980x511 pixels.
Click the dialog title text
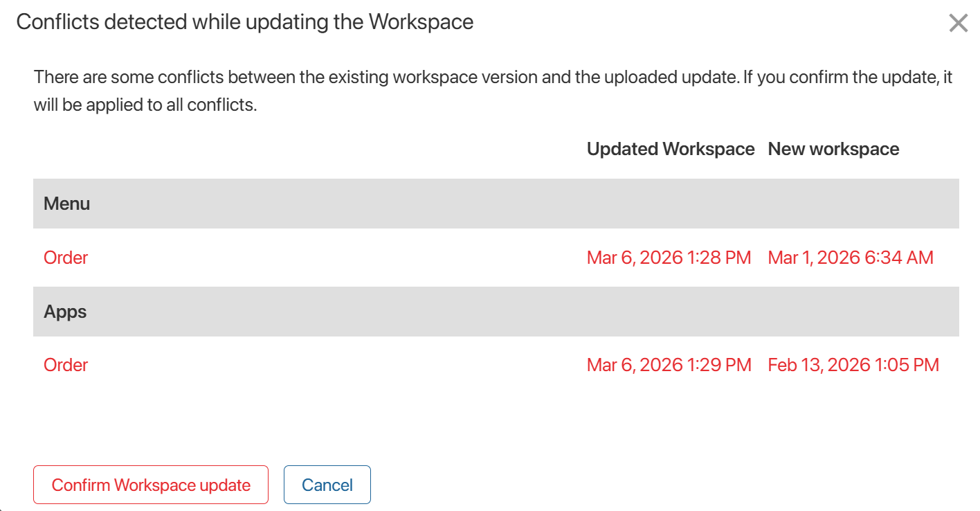[246, 21]
